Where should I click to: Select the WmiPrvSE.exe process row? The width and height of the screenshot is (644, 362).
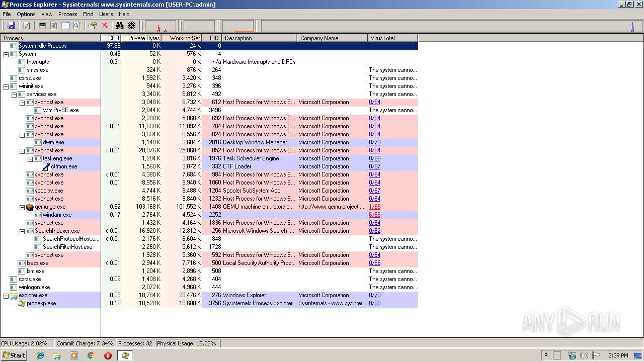pyautogui.click(x=209, y=110)
